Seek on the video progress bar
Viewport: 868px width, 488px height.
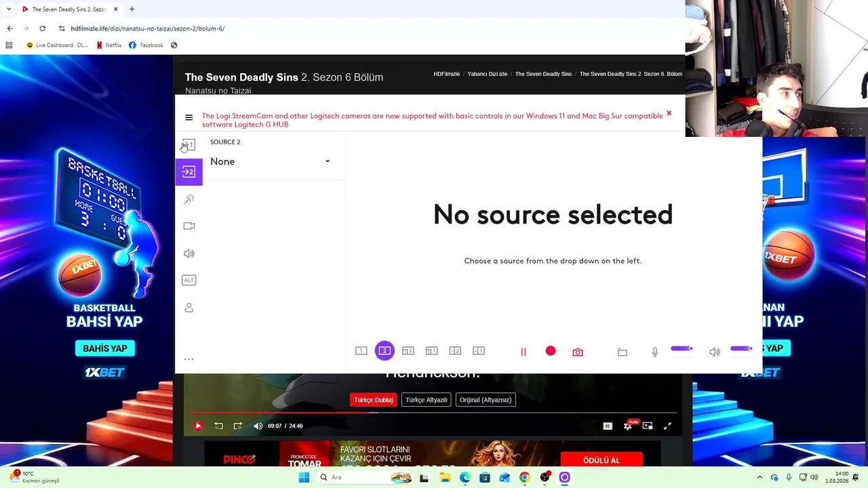click(x=433, y=412)
